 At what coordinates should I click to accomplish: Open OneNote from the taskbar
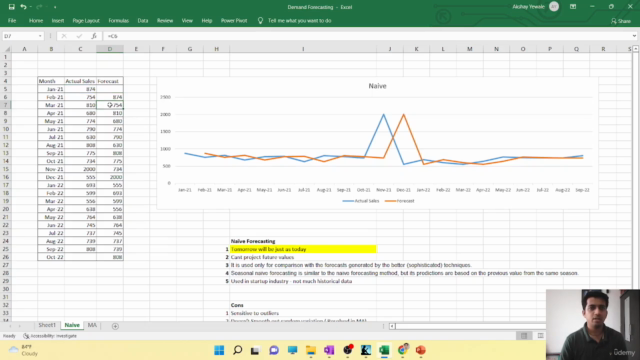point(329,350)
